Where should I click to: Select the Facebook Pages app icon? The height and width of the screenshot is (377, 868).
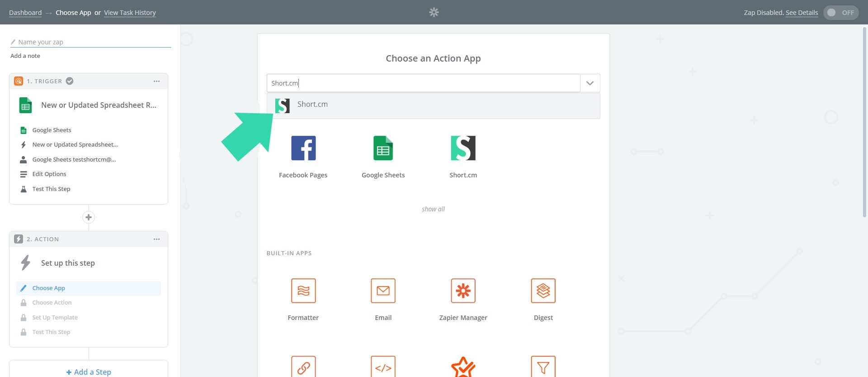pyautogui.click(x=303, y=148)
